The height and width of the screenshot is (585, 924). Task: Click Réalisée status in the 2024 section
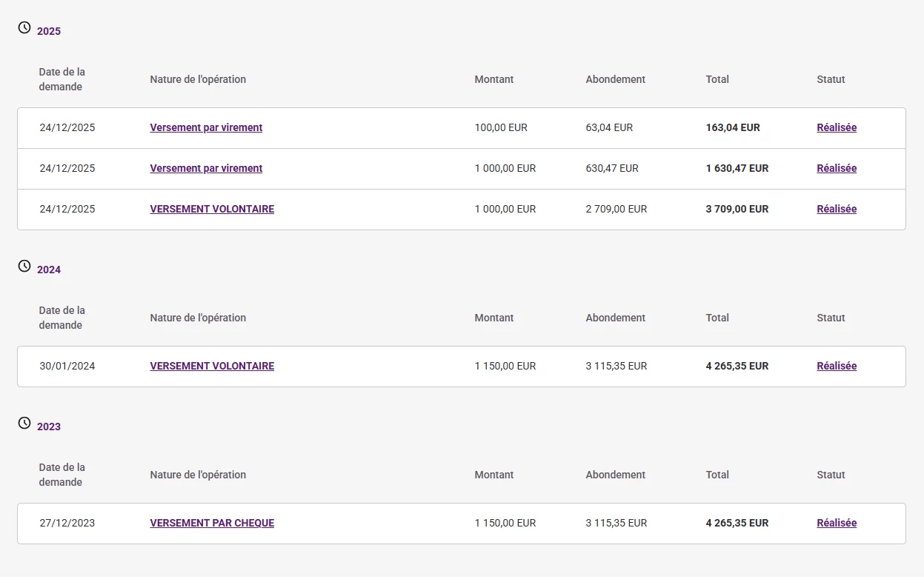click(837, 366)
